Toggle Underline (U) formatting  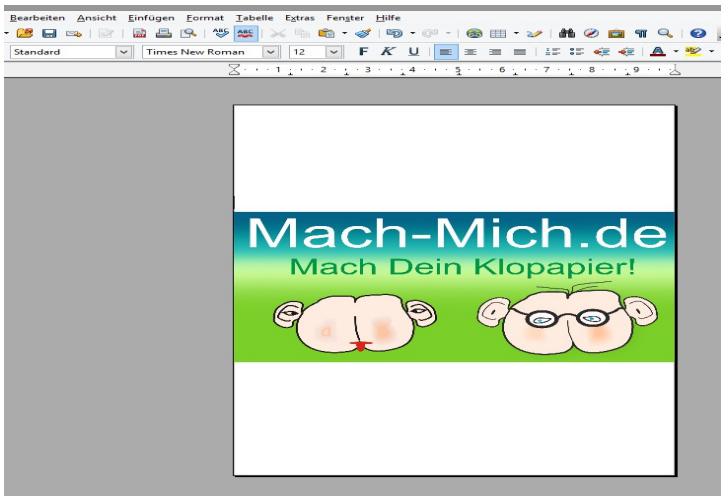pyautogui.click(x=413, y=52)
